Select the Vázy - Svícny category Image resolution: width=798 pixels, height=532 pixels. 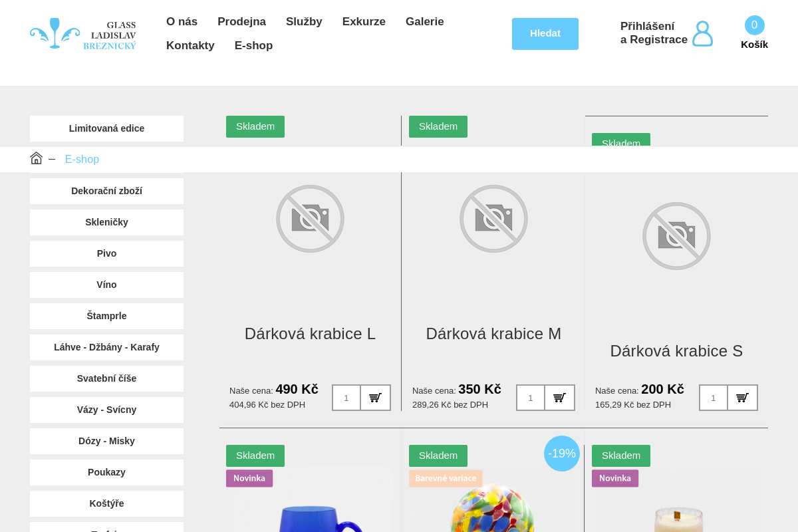coord(106,410)
